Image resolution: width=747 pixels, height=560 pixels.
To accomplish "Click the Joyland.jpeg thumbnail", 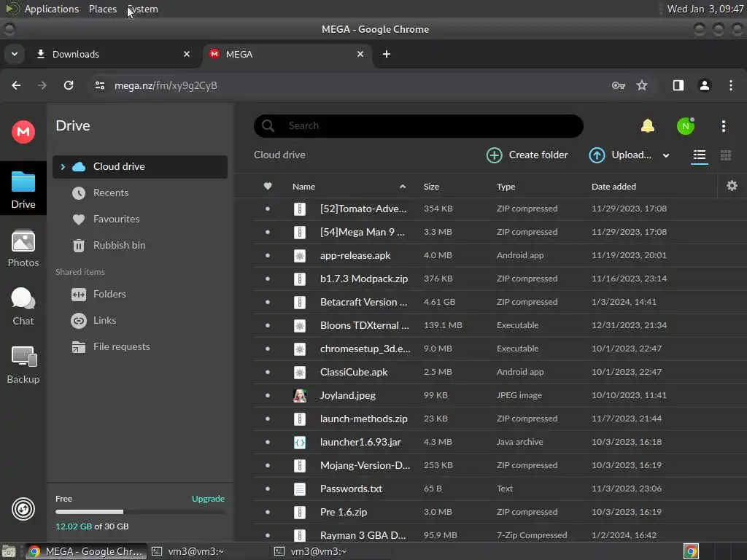I will point(300,395).
